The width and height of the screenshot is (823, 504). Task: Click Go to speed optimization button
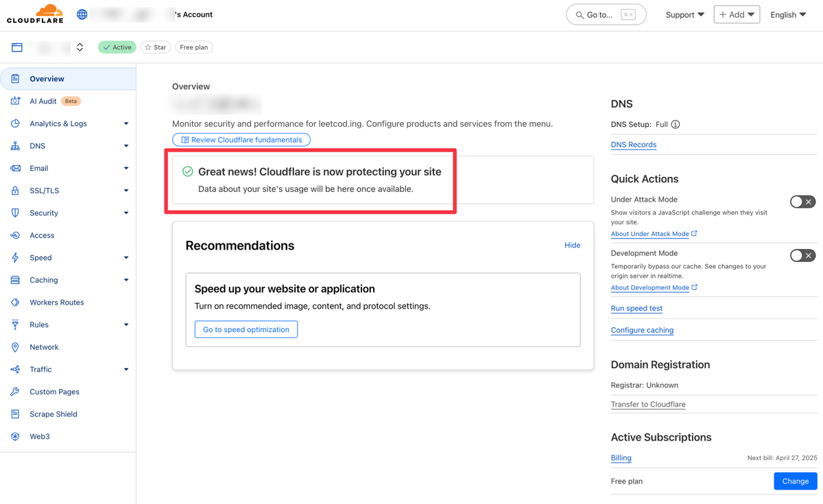tap(246, 329)
